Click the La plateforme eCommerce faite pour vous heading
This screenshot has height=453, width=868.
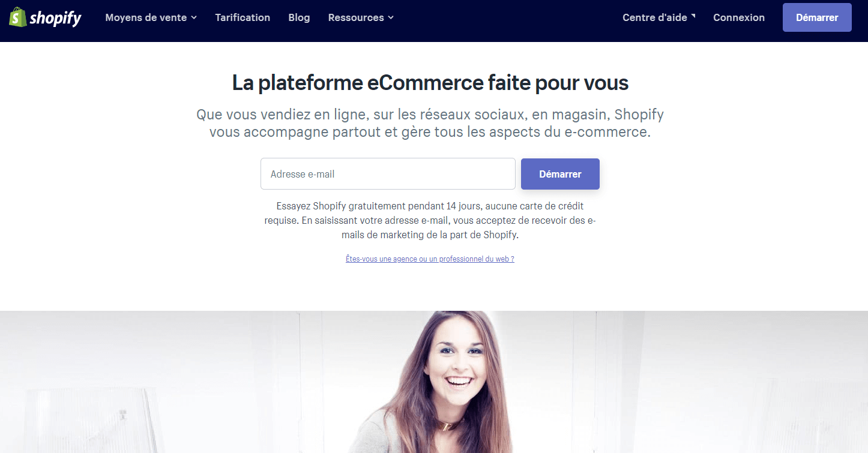[x=430, y=83]
